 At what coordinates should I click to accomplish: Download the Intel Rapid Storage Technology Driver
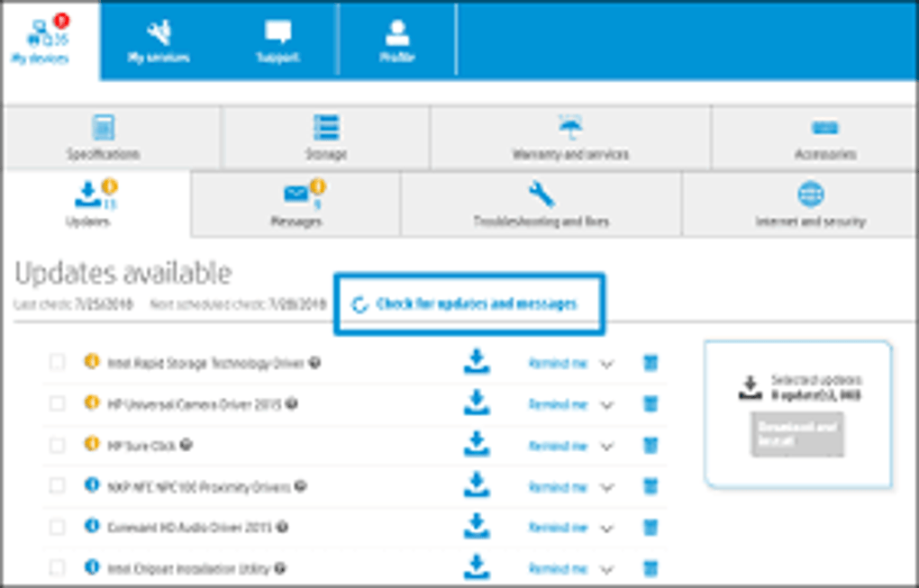475,363
